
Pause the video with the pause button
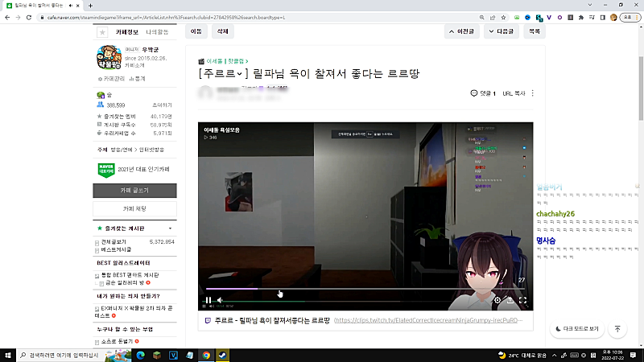pos(208,300)
